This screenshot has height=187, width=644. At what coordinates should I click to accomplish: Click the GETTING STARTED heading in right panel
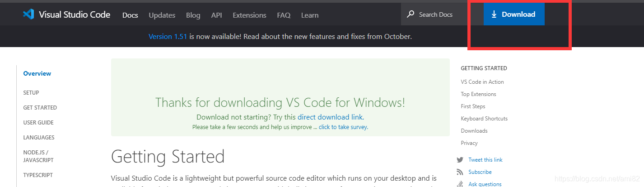point(484,68)
